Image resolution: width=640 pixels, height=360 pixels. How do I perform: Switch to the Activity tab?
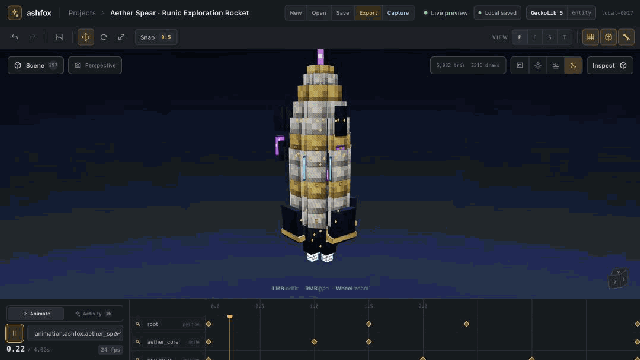93,313
